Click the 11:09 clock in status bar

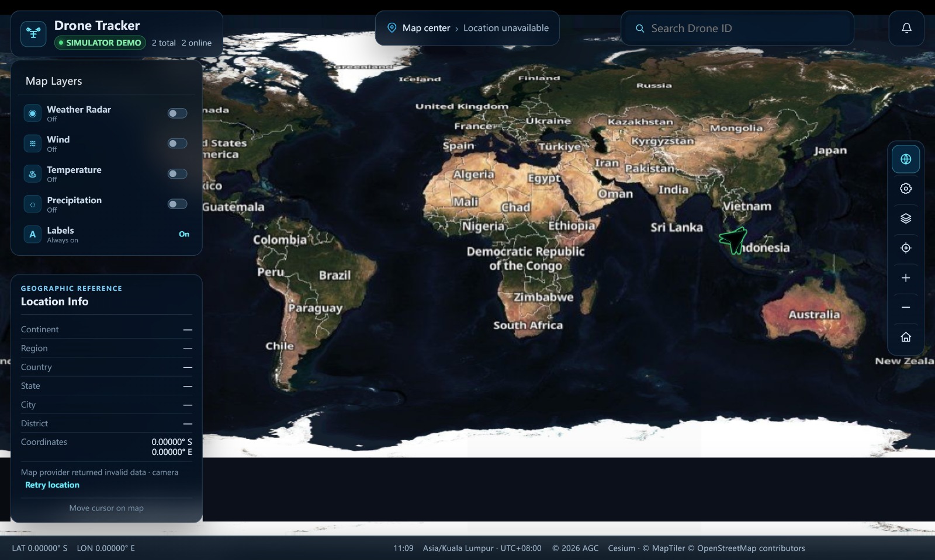pyautogui.click(x=403, y=548)
